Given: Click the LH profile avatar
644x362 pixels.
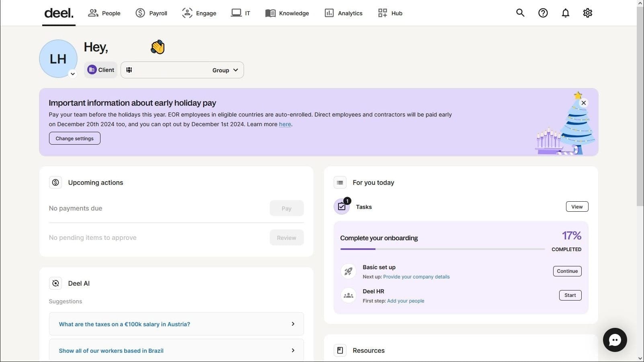Looking at the screenshot, I should pos(58,59).
